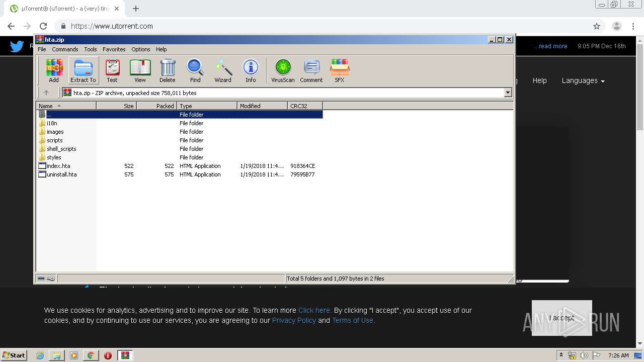
Task: Open the Options menu
Action: [x=141, y=49]
